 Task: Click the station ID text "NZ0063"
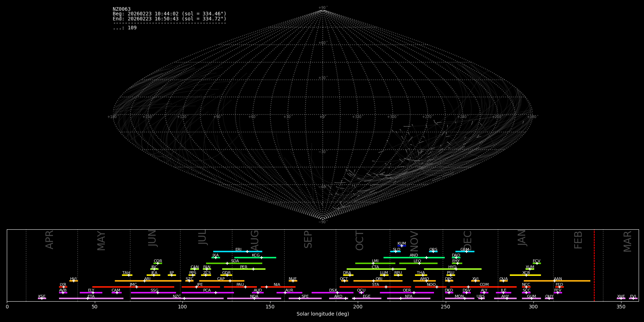(122, 9)
